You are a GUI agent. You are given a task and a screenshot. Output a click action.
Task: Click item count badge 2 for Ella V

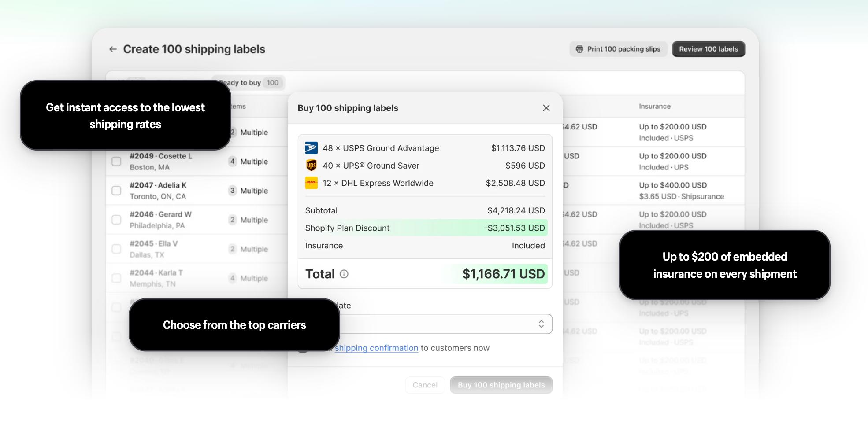(x=232, y=249)
